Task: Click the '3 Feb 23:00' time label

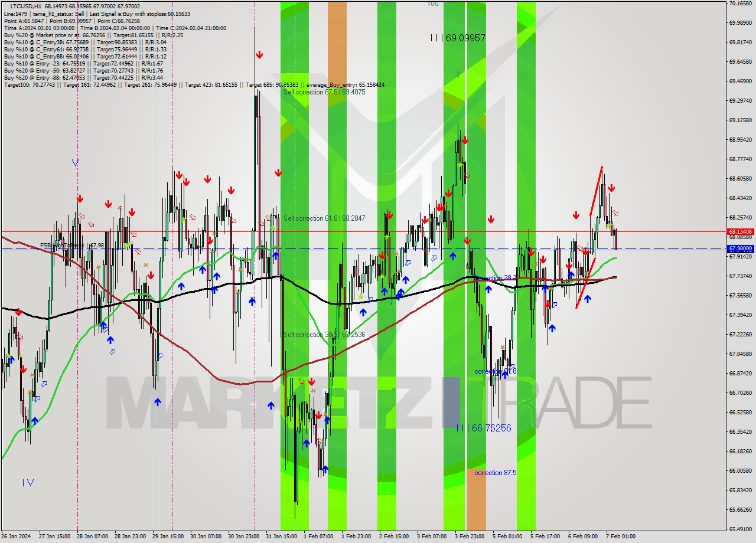Action: 470,537
